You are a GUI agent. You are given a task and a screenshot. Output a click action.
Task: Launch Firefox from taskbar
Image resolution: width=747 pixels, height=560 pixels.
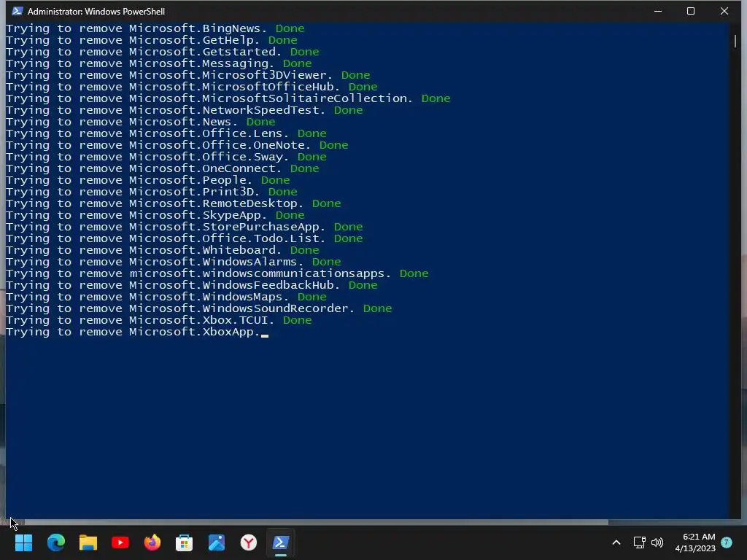152,542
